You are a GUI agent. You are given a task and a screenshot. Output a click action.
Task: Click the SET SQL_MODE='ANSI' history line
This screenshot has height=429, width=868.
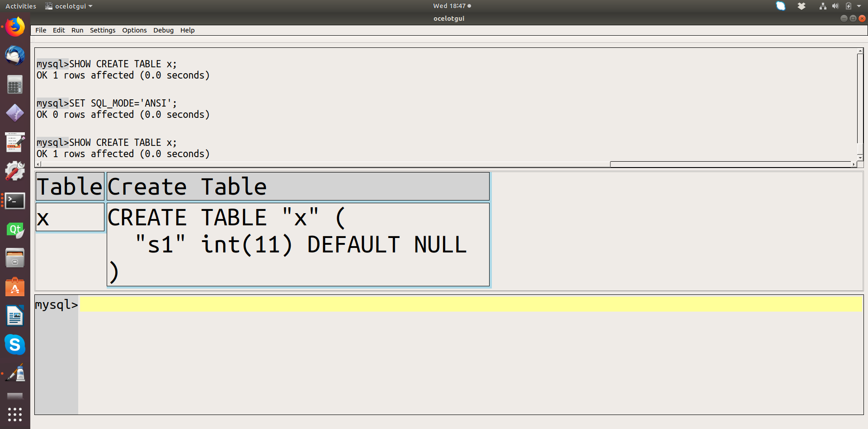(107, 103)
